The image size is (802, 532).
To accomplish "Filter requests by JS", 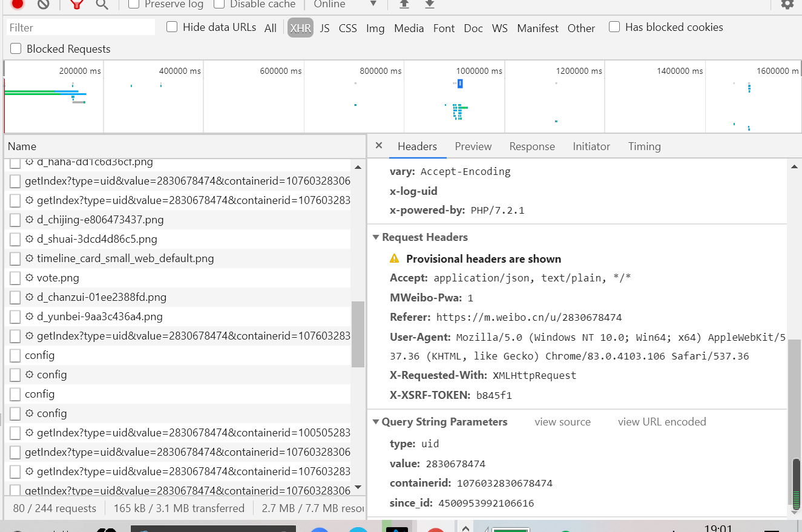I will (325, 28).
